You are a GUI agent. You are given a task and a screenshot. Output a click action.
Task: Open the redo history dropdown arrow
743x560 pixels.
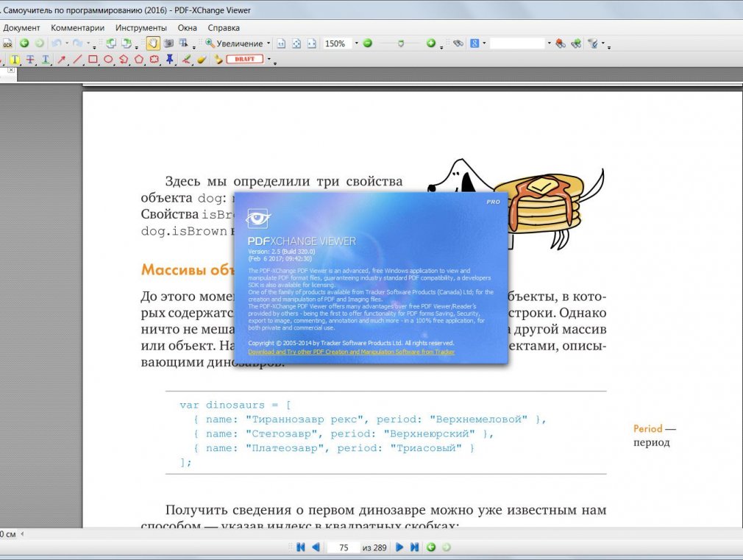pyautogui.click(x=88, y=43)
